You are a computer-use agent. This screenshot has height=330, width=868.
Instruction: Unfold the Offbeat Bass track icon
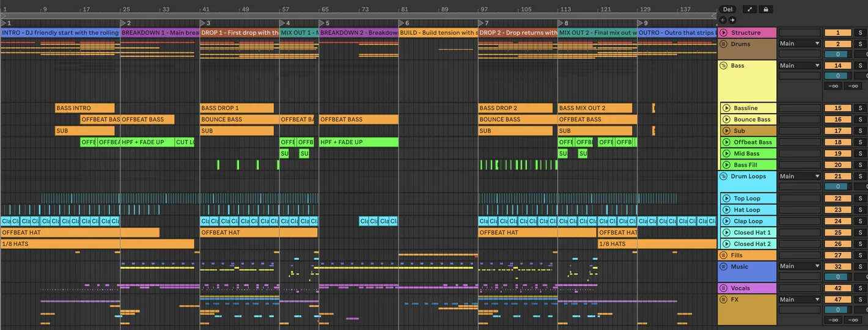[x=727, y=142]
